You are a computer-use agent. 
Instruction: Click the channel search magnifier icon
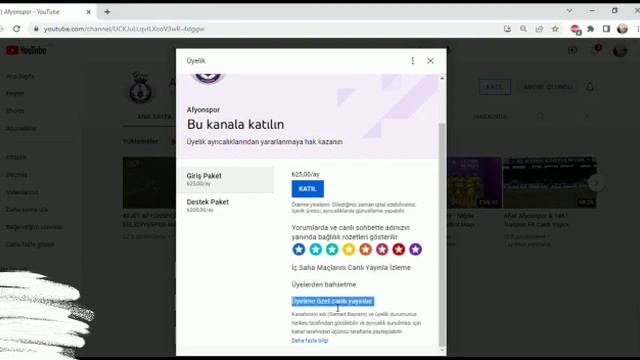coord(540,116)
